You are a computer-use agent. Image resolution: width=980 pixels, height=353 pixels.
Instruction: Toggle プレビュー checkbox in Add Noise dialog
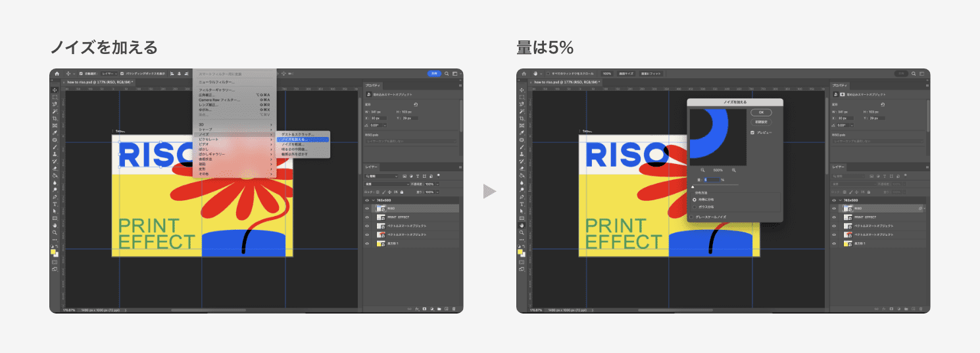click(752, 132)
